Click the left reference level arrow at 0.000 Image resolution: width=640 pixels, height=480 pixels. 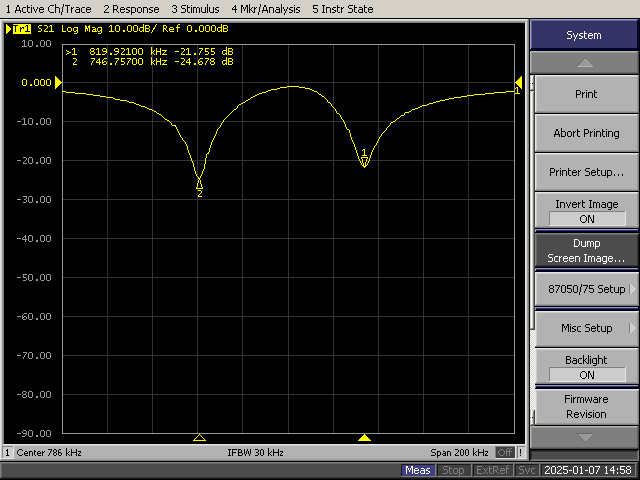58,82
